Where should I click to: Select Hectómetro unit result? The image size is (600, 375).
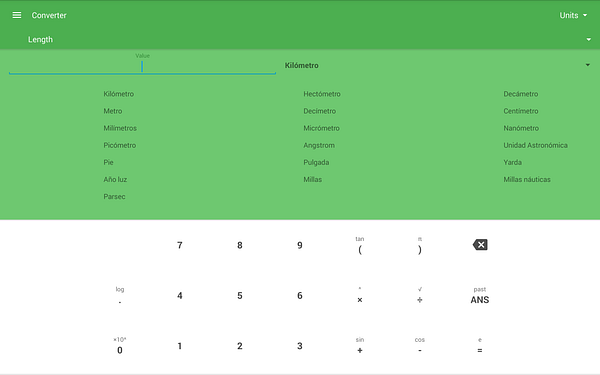pos(322,94)
